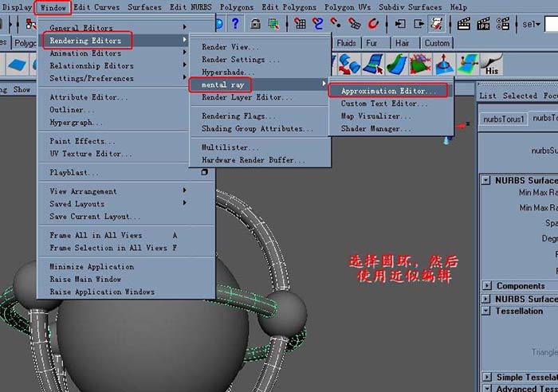Enable snap to curves magnet icon
This screenshot has width=558, height=392.
pos(317,24)
